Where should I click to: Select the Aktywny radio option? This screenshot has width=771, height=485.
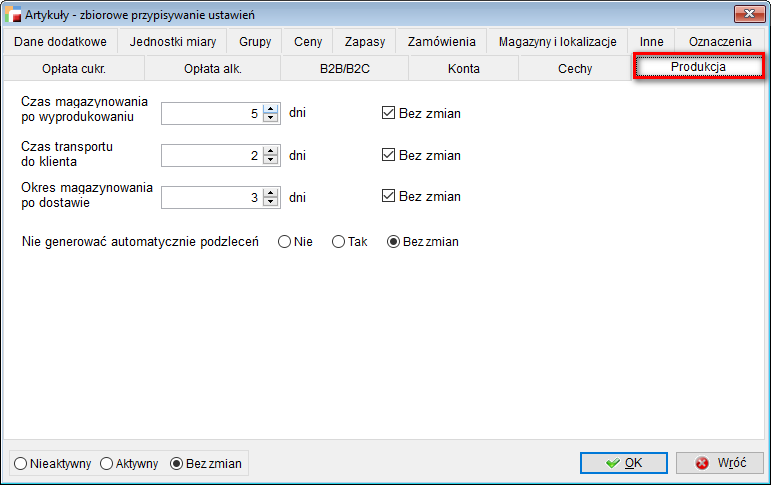(x=106, y=464)
